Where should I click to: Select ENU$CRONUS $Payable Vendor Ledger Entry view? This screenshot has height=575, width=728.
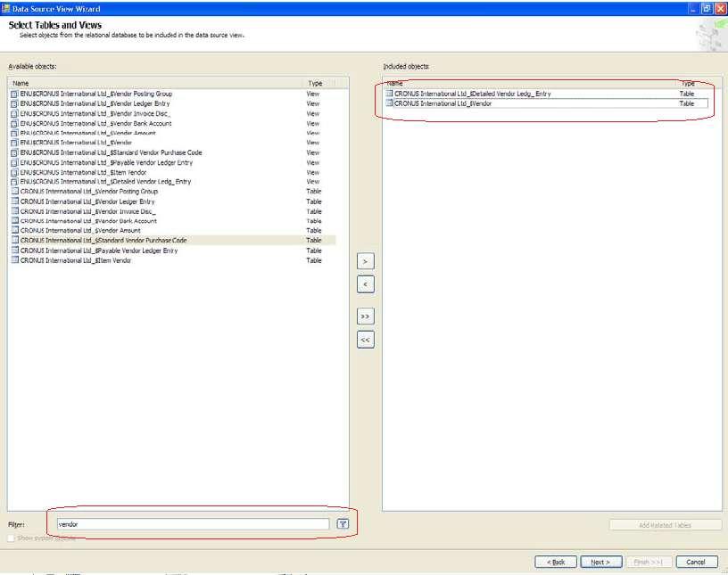point(173,163)
